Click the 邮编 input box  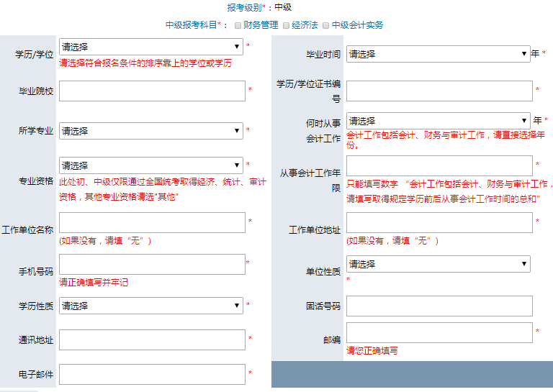439,332
